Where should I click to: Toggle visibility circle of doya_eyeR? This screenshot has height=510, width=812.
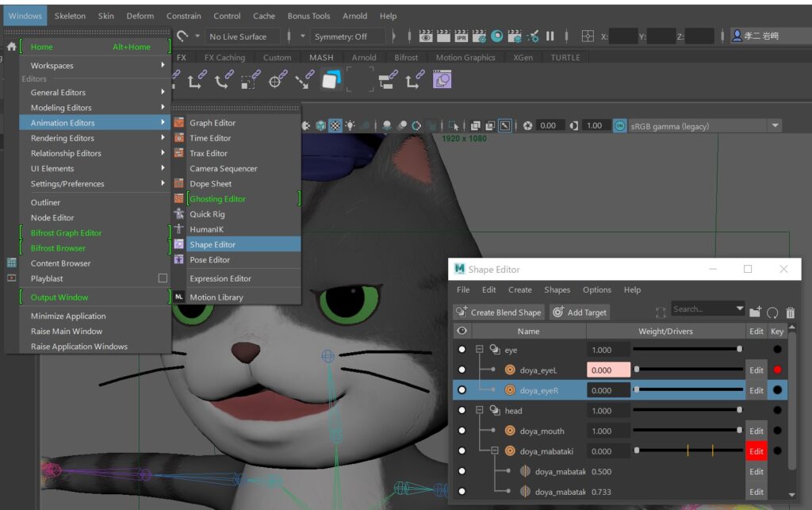[x=462, y=390]
